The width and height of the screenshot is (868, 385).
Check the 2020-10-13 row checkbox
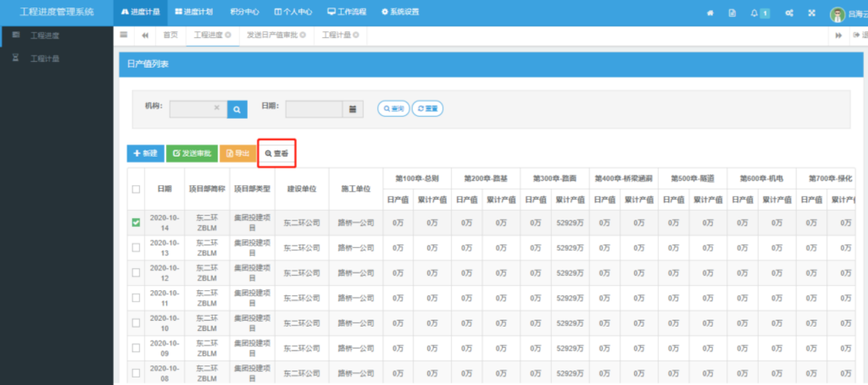click(x=136, y=247)
